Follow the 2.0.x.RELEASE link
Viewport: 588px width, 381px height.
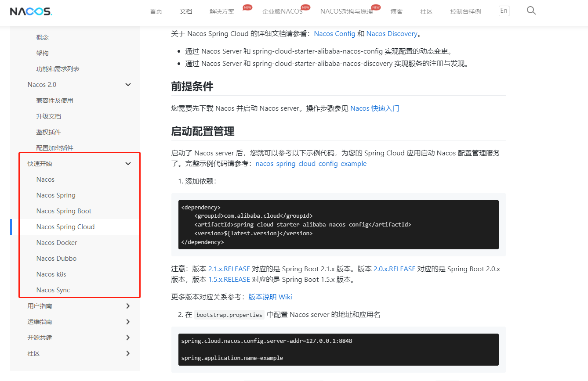[x=395, y=269]
